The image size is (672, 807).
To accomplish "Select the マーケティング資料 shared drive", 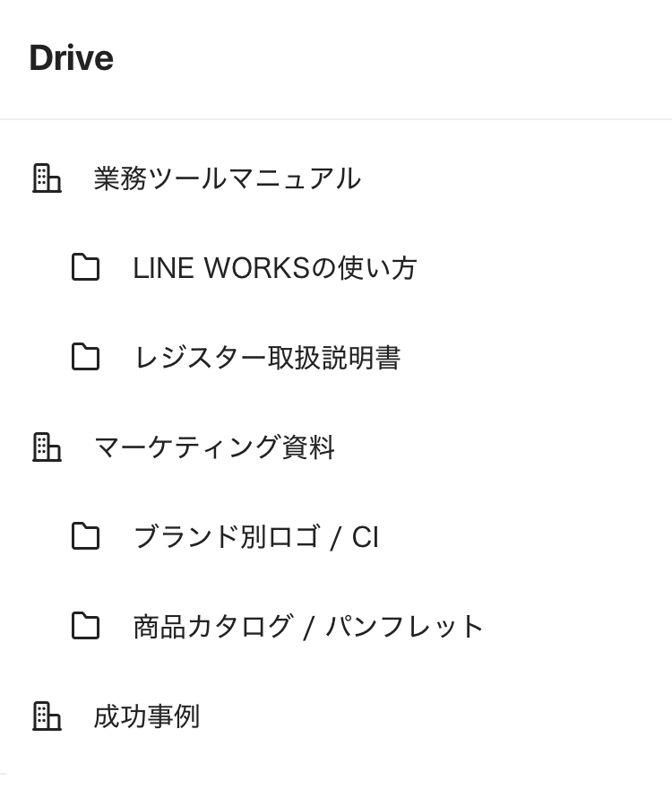I will tap(214, 447).
